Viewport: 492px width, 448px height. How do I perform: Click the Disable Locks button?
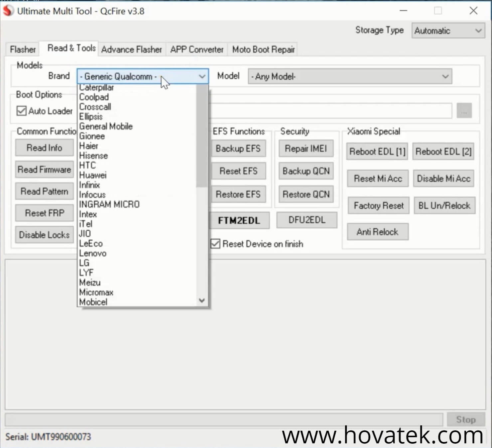44,235
